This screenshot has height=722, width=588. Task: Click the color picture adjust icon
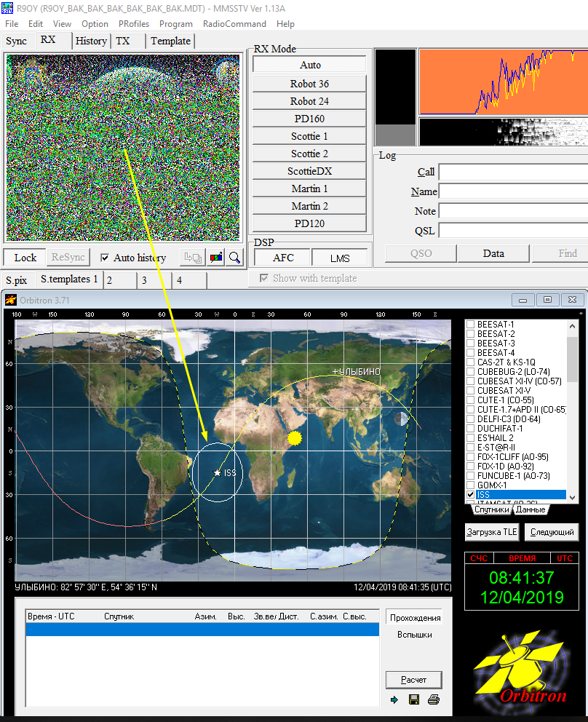point(215,258)
